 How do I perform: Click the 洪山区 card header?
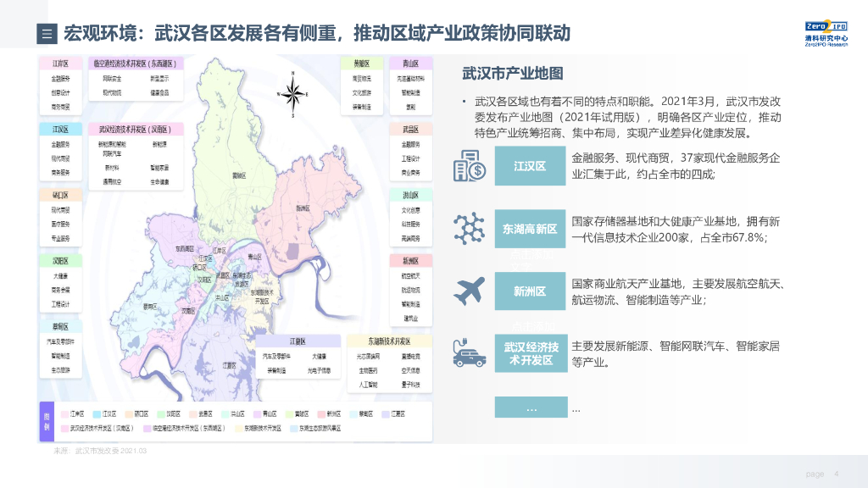click(x=411, y=196)
